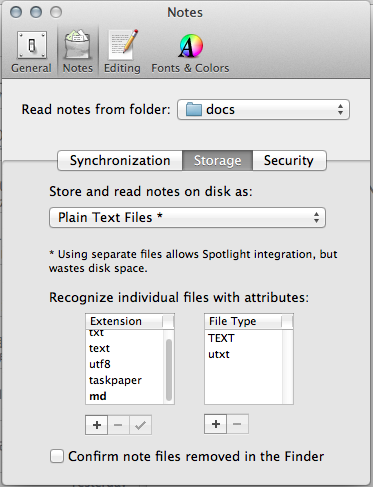This screenshot has width=373, height=487.
Task: Add a new extension with plus button
Action: (97, 425)
